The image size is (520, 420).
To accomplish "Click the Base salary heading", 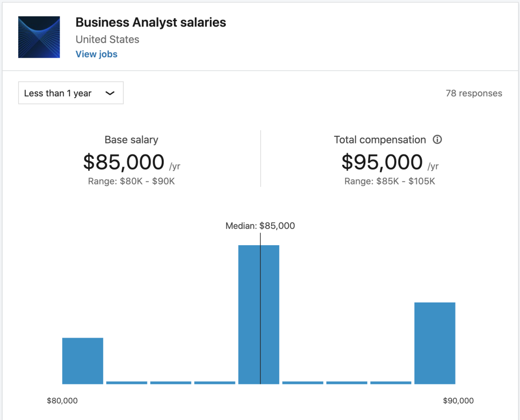I will point(131,140).
